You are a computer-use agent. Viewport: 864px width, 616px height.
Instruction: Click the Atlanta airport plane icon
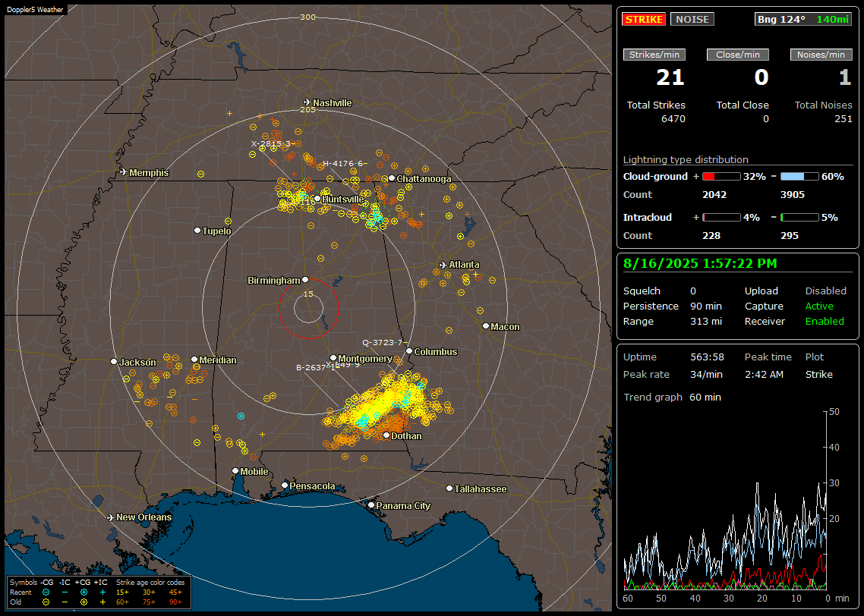click(x=443, y=265)
